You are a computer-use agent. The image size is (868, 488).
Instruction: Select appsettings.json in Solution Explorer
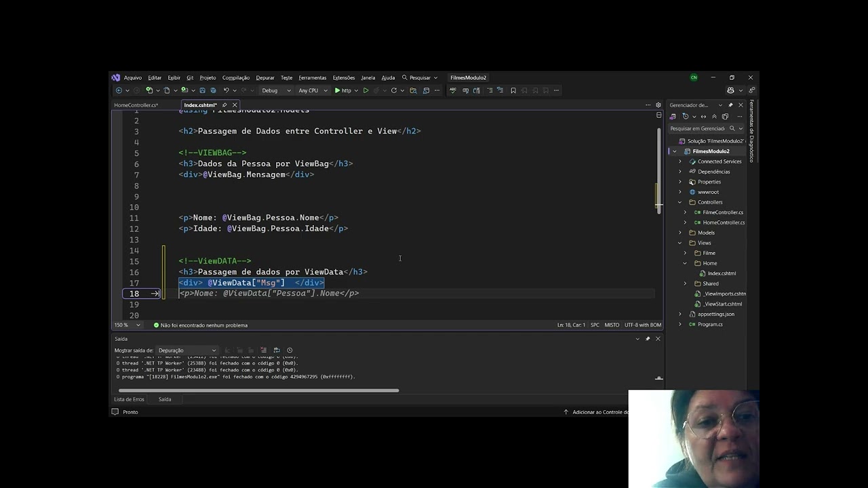click(711, 314)
